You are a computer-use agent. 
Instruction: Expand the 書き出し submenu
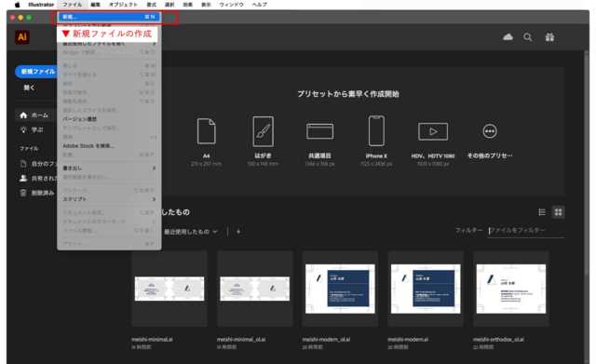(x=109, y=168)
